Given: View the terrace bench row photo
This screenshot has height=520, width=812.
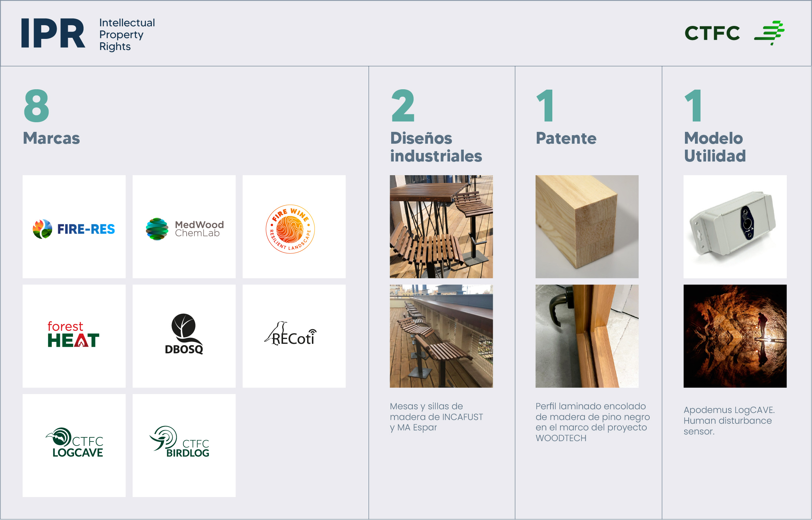Looking at the screenshot, I should click(441, 336).
